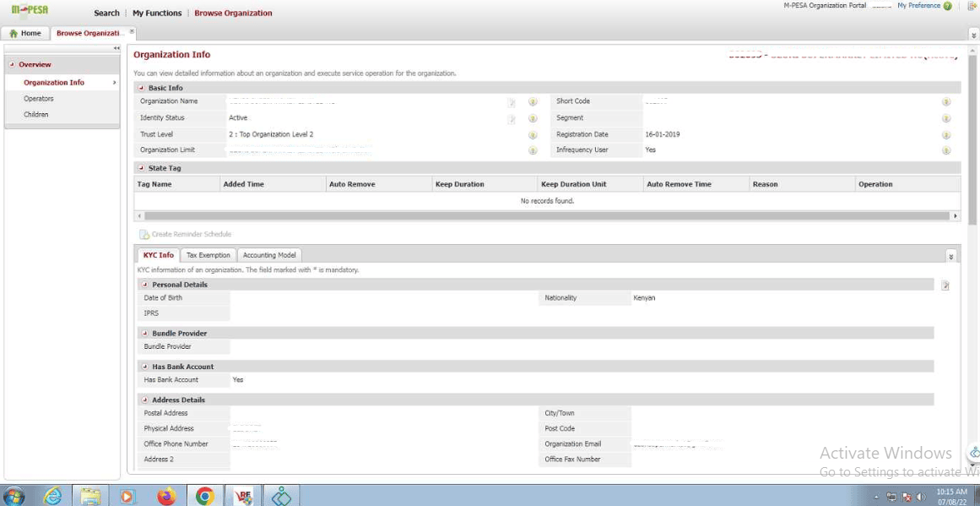Image resolution: width=980 pixels, height=506 pixels.
Task: Click the edit icon for Organization Name
Action: (512, 102)
